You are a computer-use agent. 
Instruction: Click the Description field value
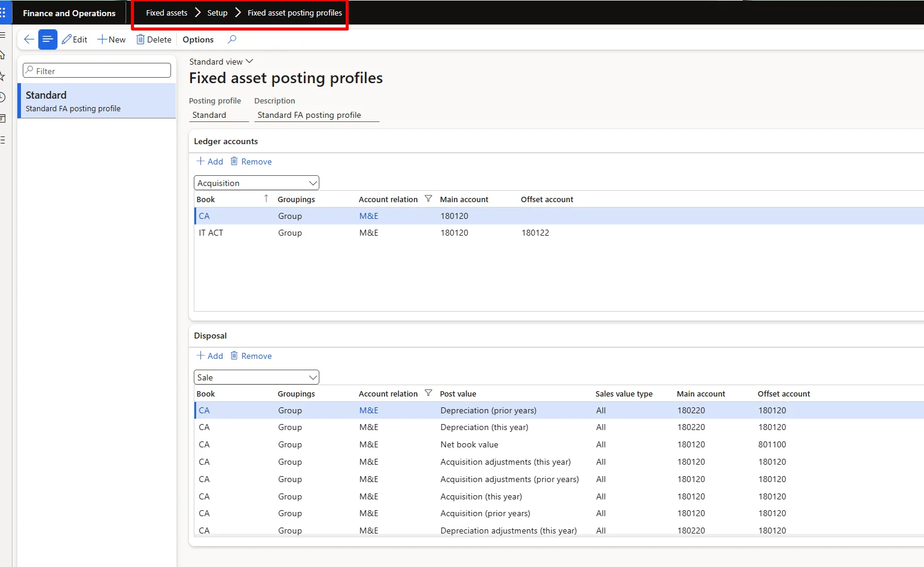click(317, 115)
